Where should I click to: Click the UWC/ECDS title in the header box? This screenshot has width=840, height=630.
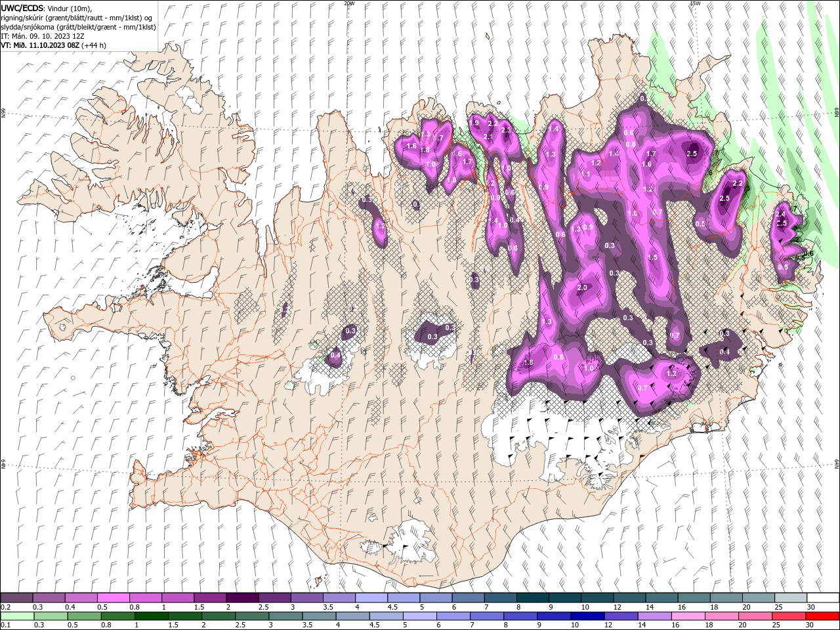[23, 7]
